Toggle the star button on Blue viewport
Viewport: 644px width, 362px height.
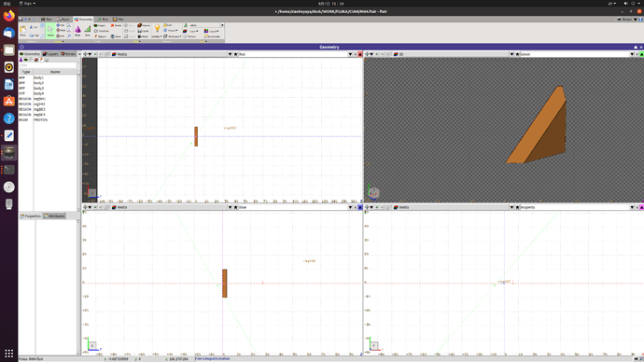click(236, 207)
